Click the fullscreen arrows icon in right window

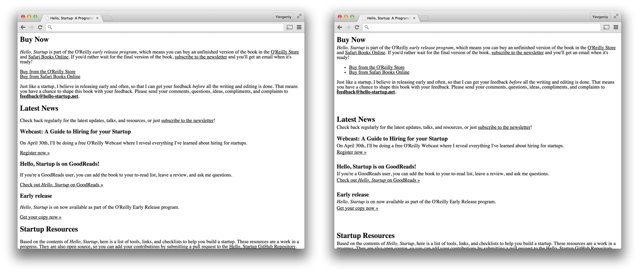coord(616,16)
